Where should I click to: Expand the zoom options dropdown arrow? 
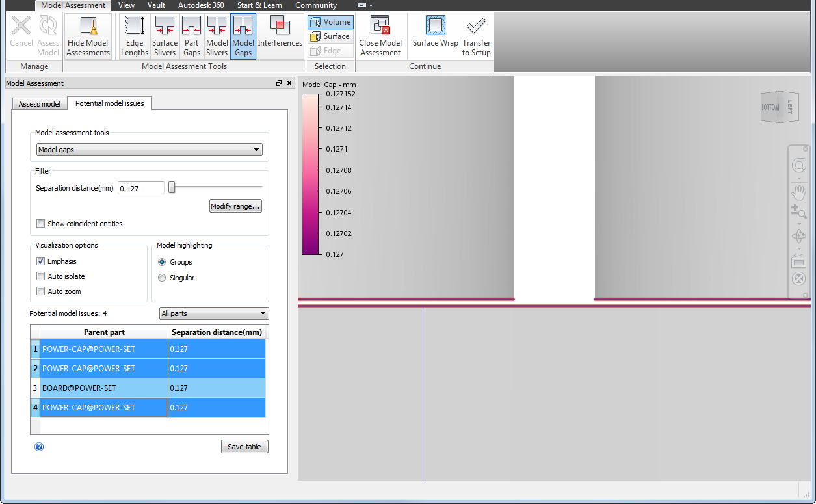pos(798,223)
